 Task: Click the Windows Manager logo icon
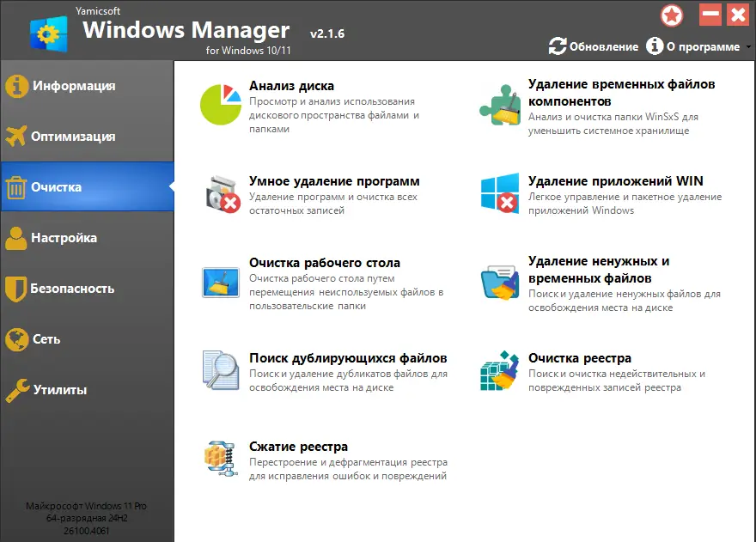(48, 33)
